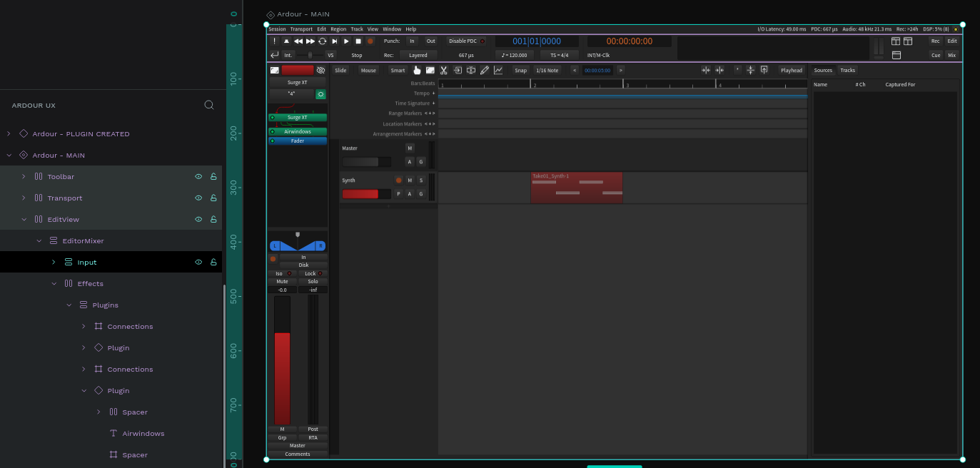This screenshot has width=980, height=468.
Task: Click the metronome icon in transport bar
Action: click(286, 41)
